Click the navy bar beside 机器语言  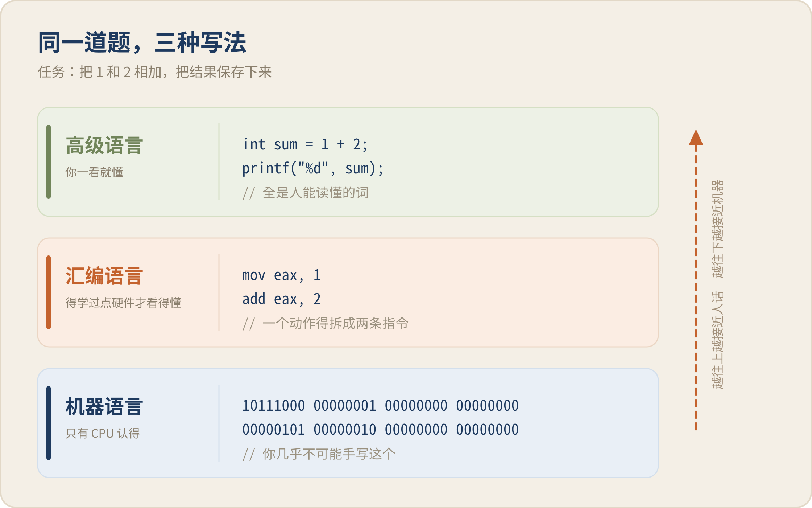(x=49, y=423)
